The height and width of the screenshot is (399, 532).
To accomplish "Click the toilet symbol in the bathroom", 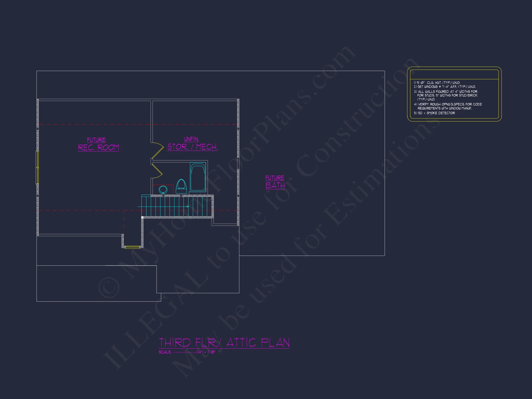I will [181, 187].
